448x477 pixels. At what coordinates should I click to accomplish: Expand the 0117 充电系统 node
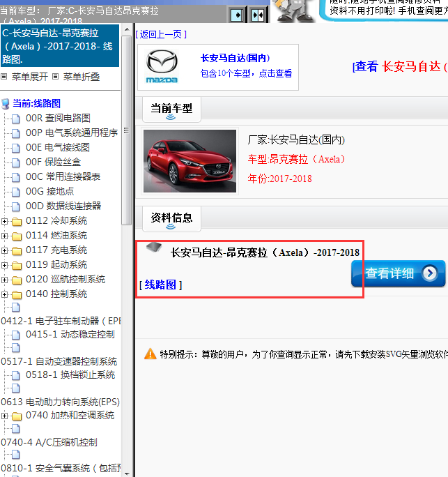click(x=4, y=250)
